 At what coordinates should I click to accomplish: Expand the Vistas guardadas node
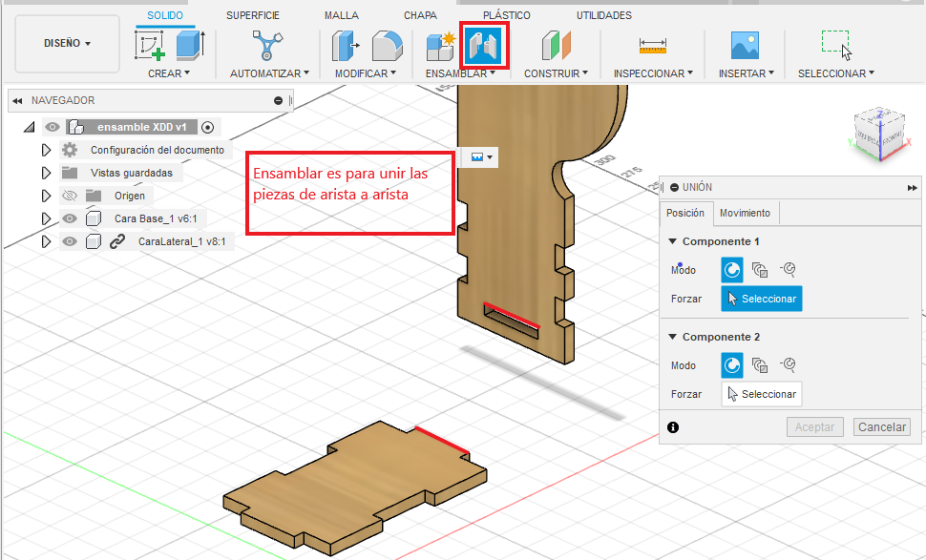click(x=46, y=173)
